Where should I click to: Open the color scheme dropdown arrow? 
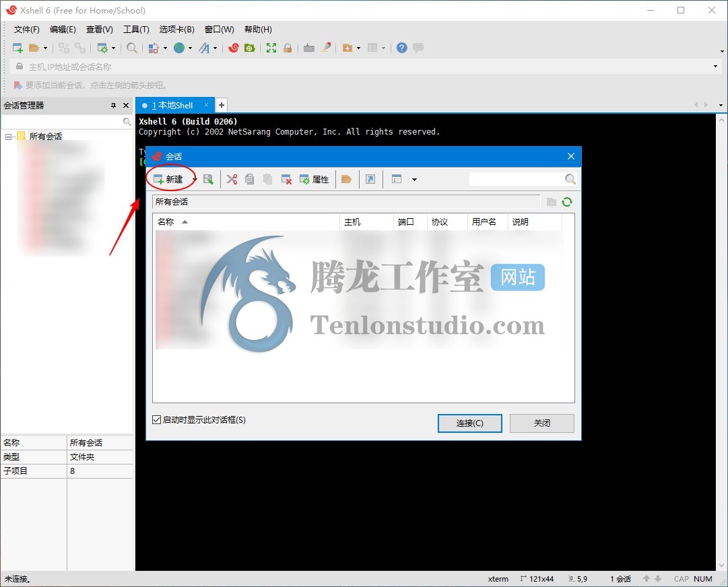tap(165, 48)
